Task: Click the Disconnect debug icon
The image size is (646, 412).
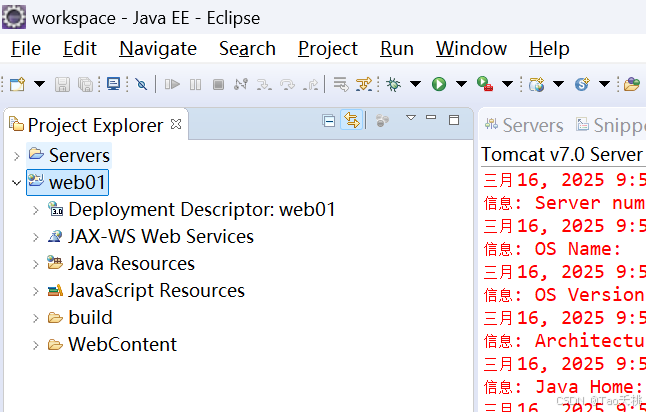Action: [x=241, y=84]
